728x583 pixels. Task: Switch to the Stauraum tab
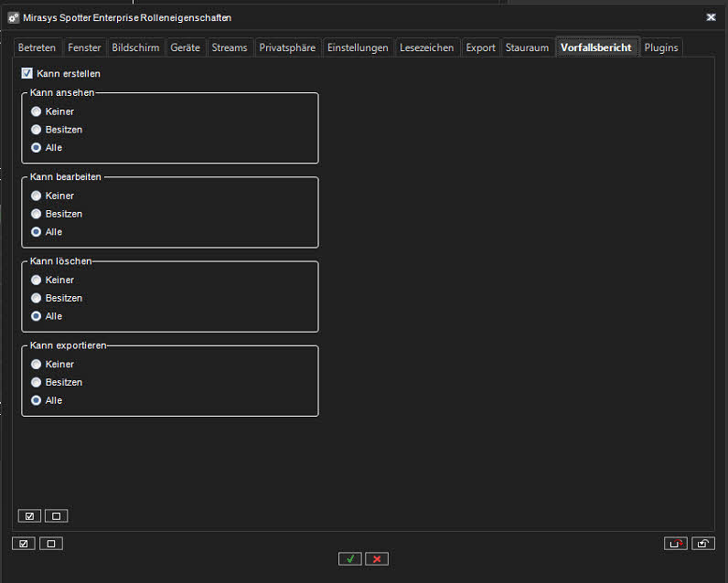click(x=527, y=48)
